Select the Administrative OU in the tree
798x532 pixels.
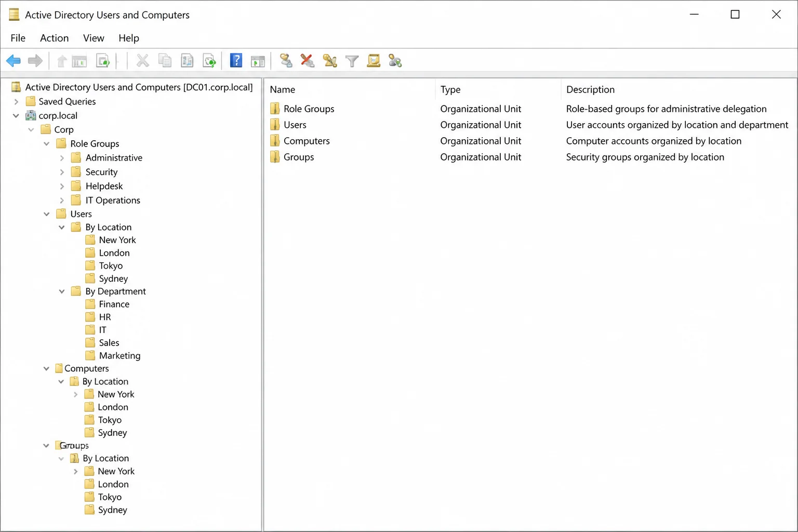coord(114,157)
